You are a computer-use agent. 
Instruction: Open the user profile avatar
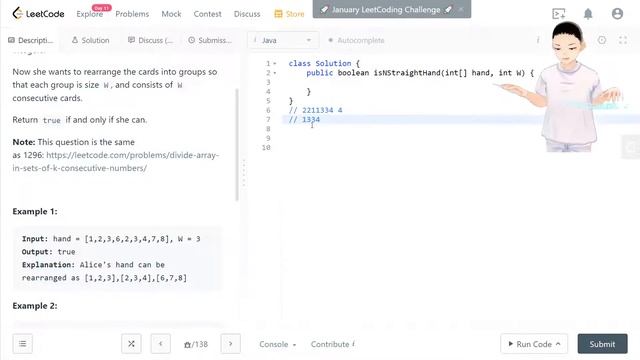point(617,14)
